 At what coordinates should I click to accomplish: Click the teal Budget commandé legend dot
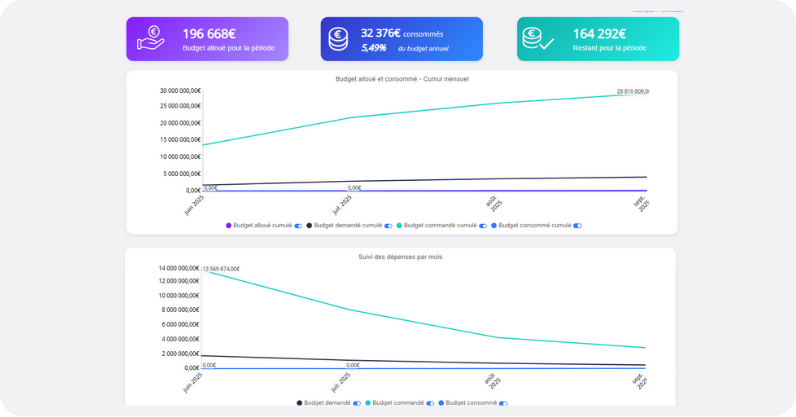click(x=369, y=403)
